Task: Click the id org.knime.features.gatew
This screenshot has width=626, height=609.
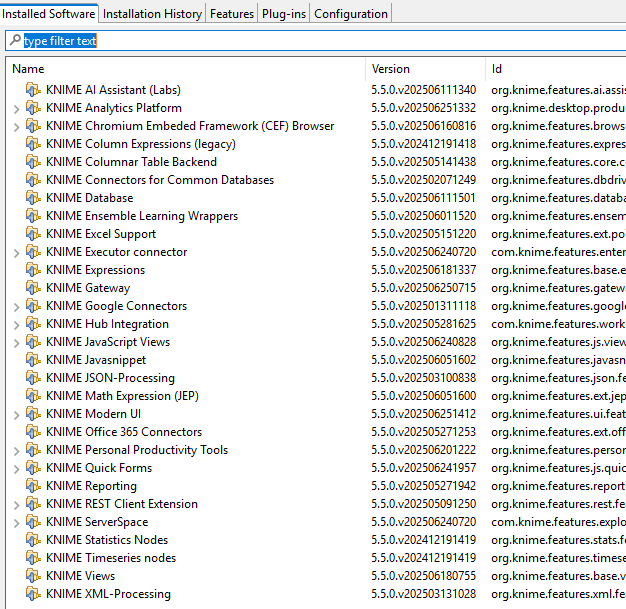Action: coord(558,288)
